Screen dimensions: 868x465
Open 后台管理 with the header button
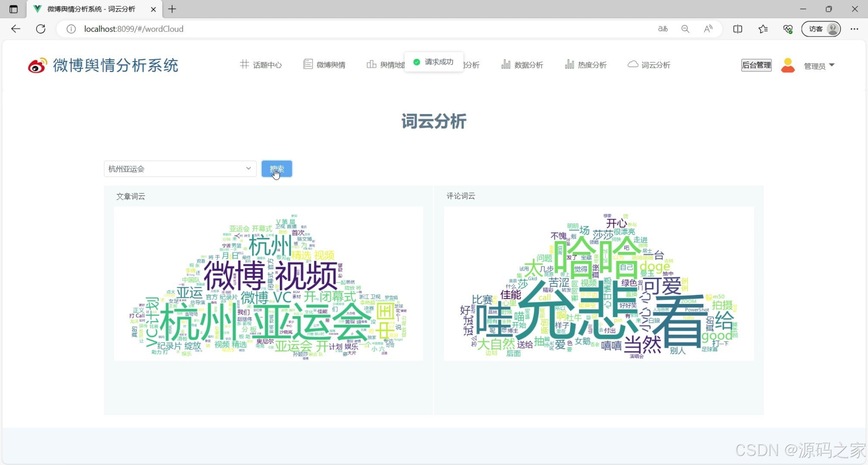tap(756, 65)
